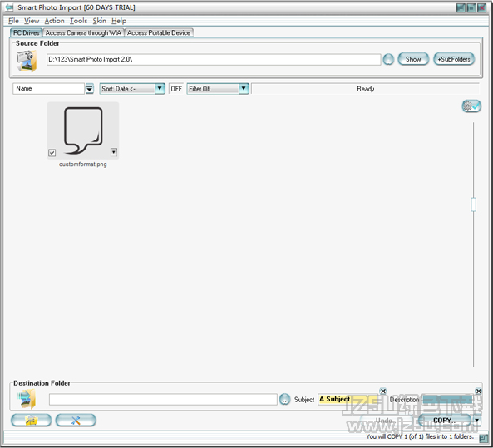Image resolution: width=493 pixels, height=448 pixels.
Task: Browse for destination folder with round button
Action: (x=284, y=399)
